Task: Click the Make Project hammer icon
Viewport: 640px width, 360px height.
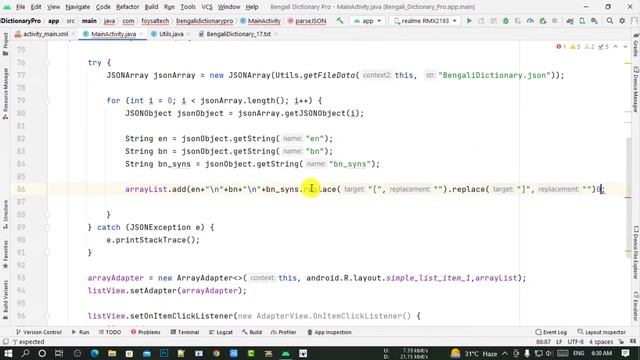Action: [340, 20]
